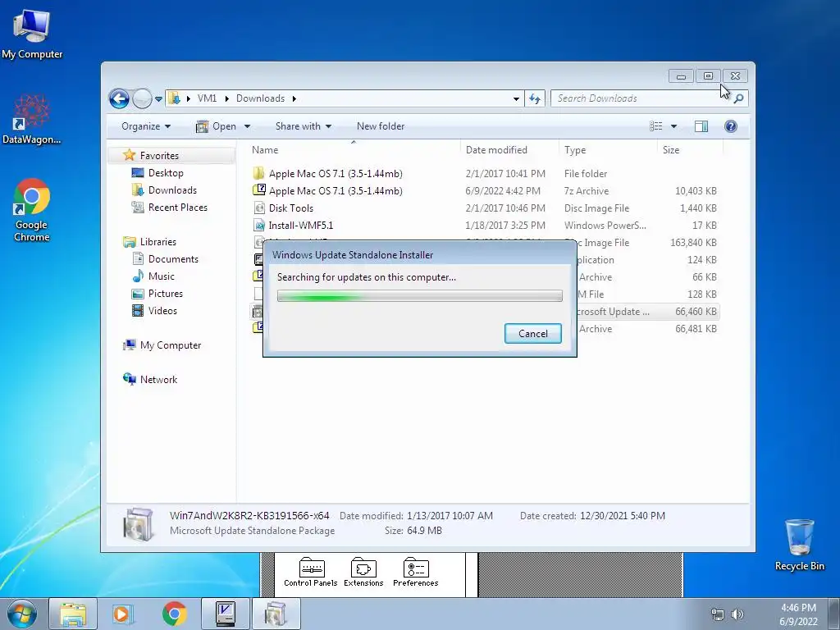Toggle the preview pane icon
This screenshot has height=630, width=840.
click(x=701, y=126)
